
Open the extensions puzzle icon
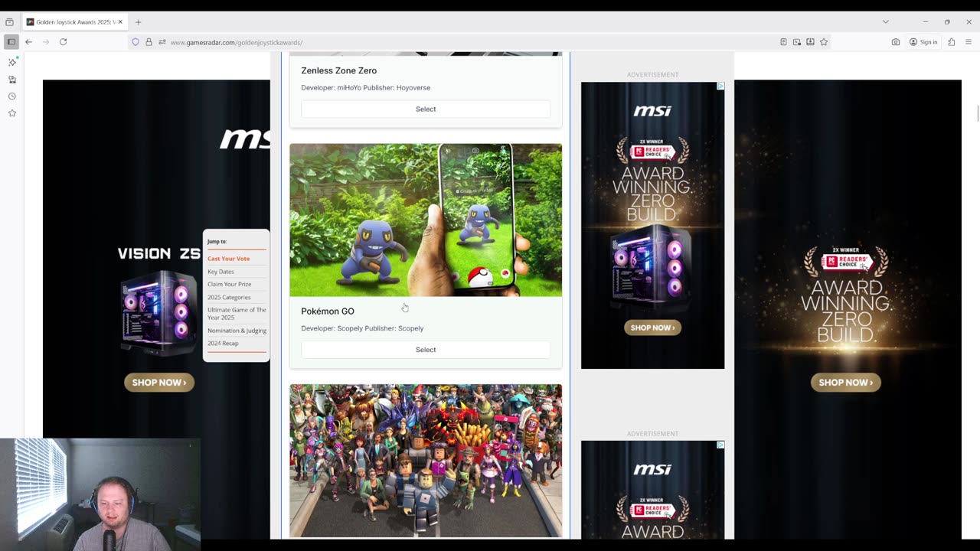tap(952, 42)
